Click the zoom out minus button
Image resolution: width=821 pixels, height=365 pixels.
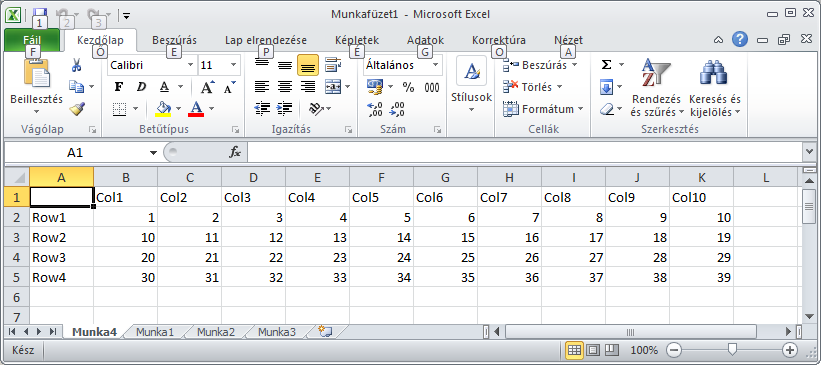pos(675,350)
